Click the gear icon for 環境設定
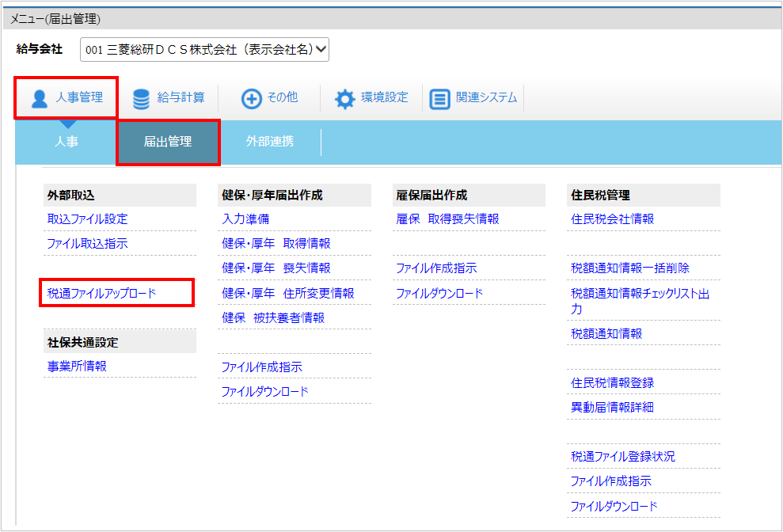 point(344,99)
